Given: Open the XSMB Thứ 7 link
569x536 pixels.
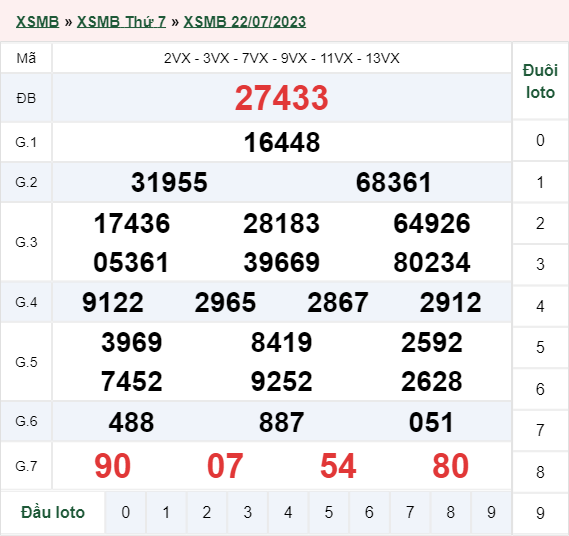Looking at the screenshot, I should [121, 22].
